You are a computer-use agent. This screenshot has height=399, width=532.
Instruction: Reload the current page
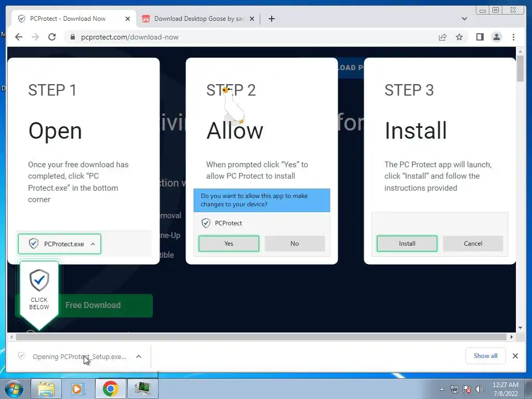(52, 37)
